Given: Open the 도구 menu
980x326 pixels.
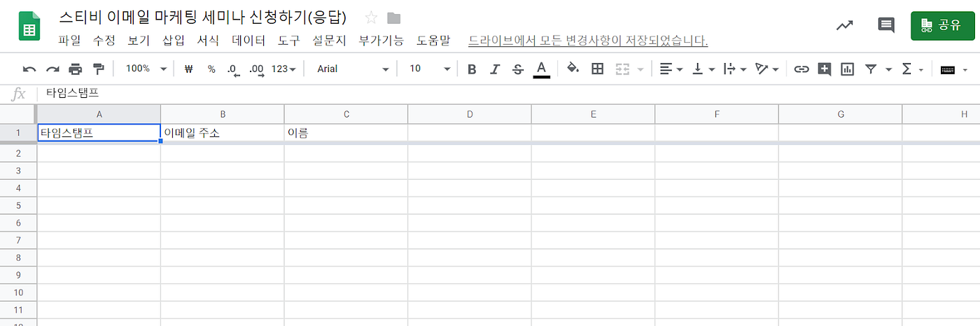Looking at the screenshot, I should [x=289, y=41].
